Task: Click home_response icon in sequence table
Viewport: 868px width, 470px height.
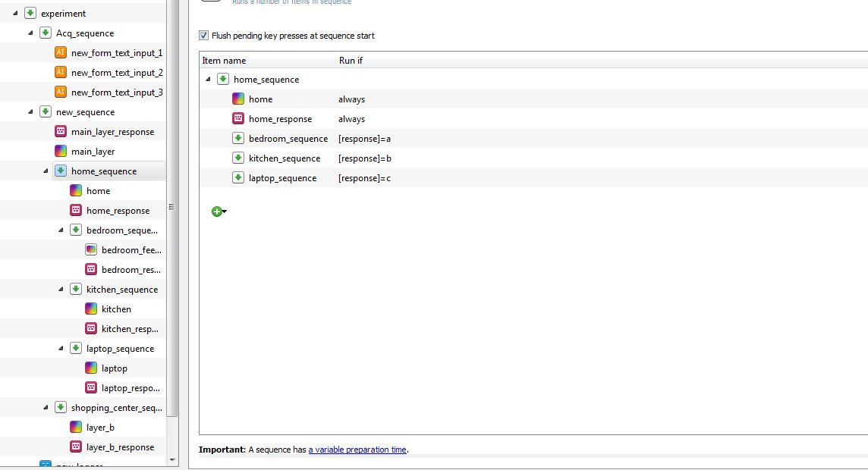Action: coord(238,118)
